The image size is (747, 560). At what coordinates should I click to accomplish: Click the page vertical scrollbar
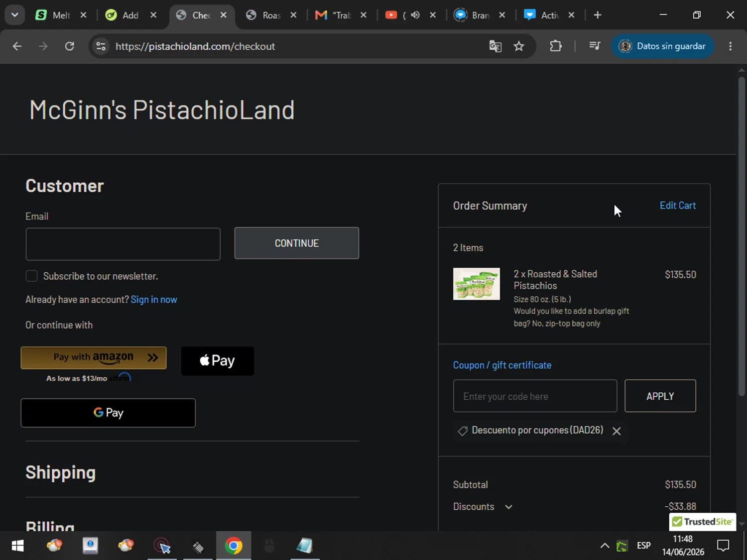742,236
